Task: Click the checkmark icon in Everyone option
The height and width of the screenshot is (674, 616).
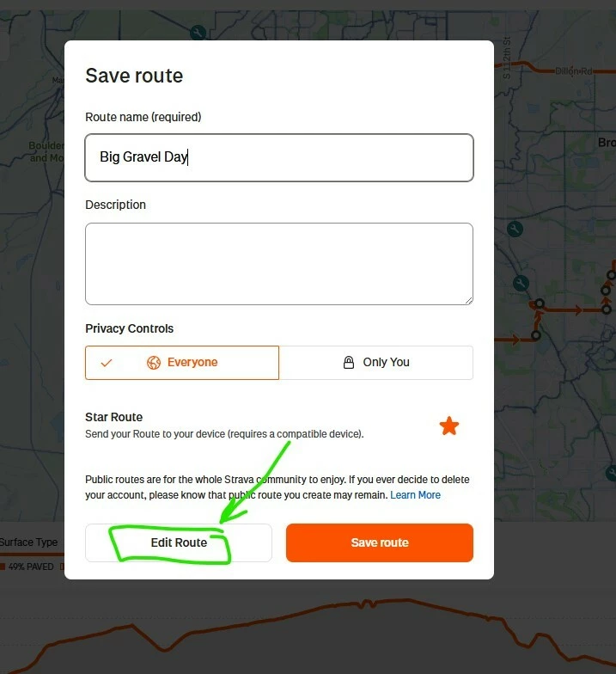Action: pos(107,363)
